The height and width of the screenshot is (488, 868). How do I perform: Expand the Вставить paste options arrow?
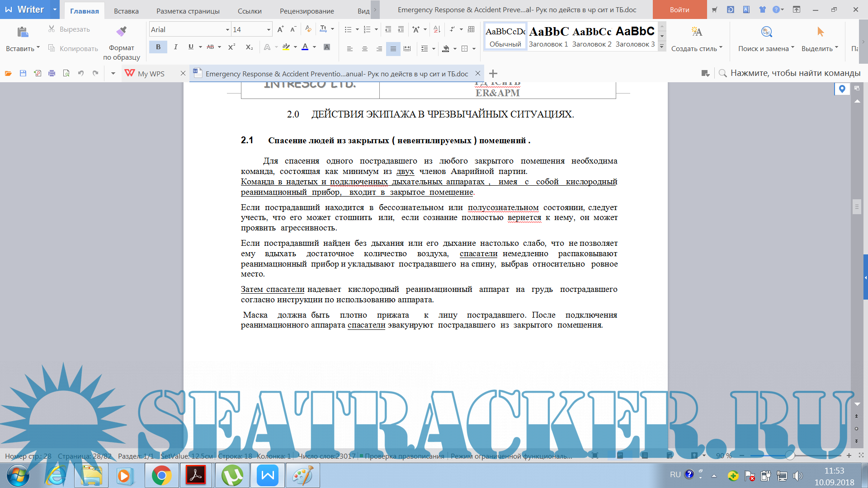(x=38, y=47)
